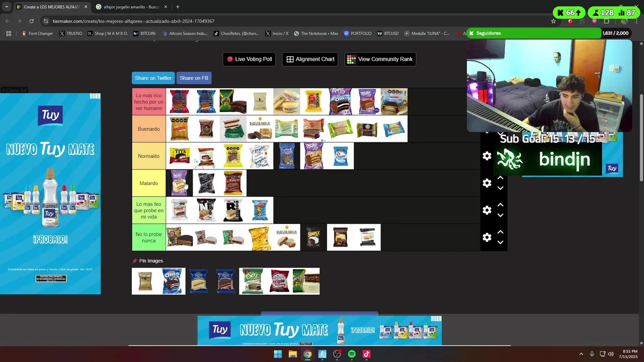View Community Rank button
Screen dimensions: 644x362
(380, 59)
